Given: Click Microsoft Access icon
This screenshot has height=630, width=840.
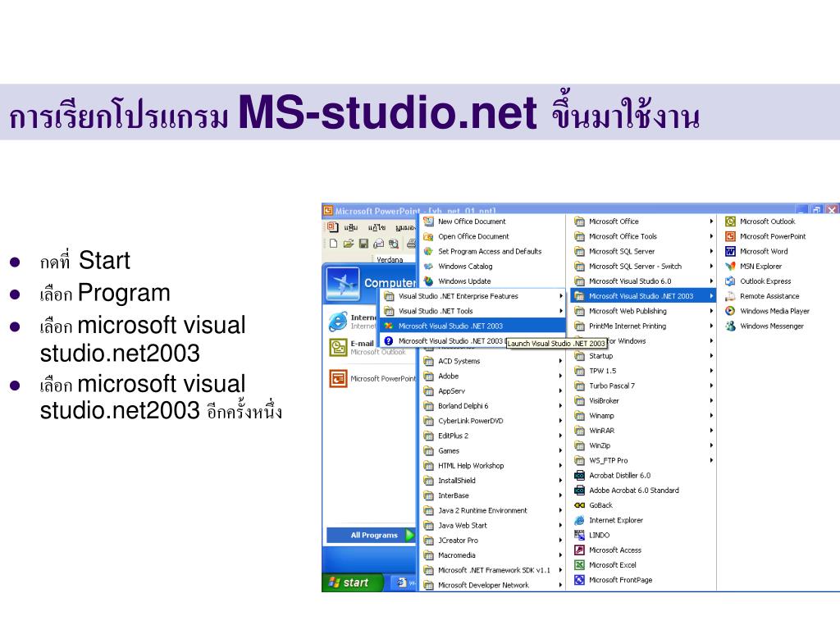Looking at the screenshot, I should [x=579, y=550].
